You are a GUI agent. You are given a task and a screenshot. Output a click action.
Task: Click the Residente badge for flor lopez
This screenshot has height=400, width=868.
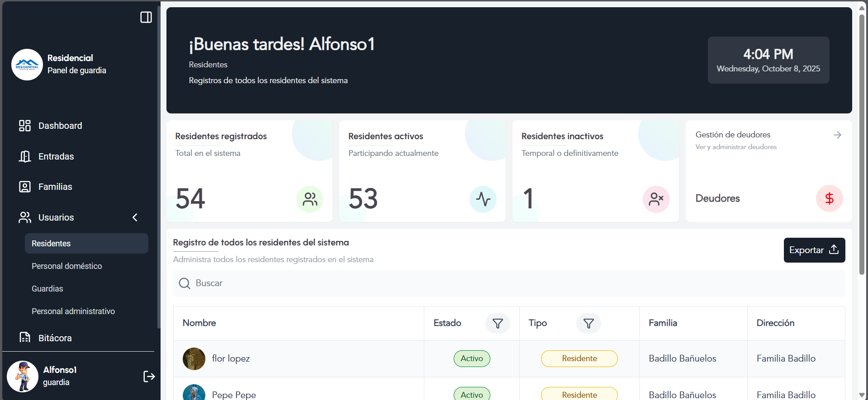pyautogui.click(x=579, y=358)
